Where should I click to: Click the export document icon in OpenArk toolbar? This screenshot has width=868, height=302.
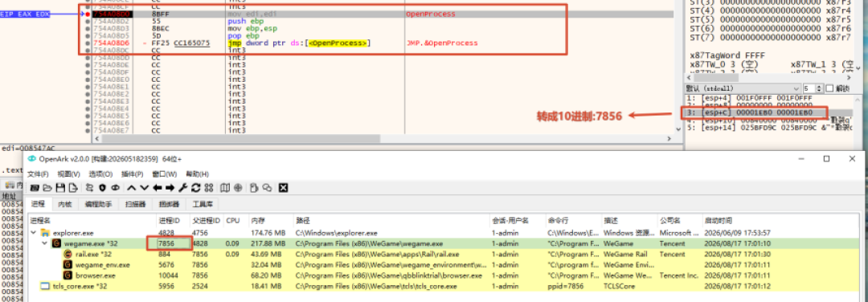click(73, 187)
